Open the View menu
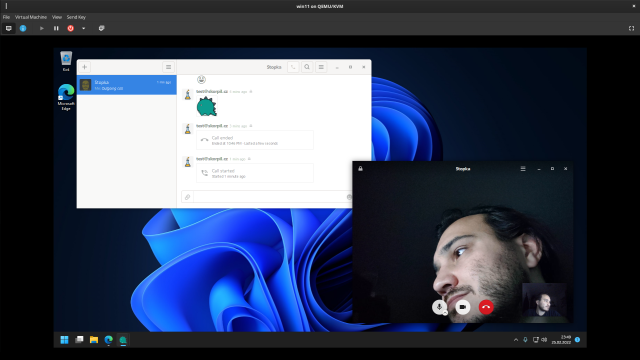The height and width of the screenshot is (360, 640). point(57,17)
